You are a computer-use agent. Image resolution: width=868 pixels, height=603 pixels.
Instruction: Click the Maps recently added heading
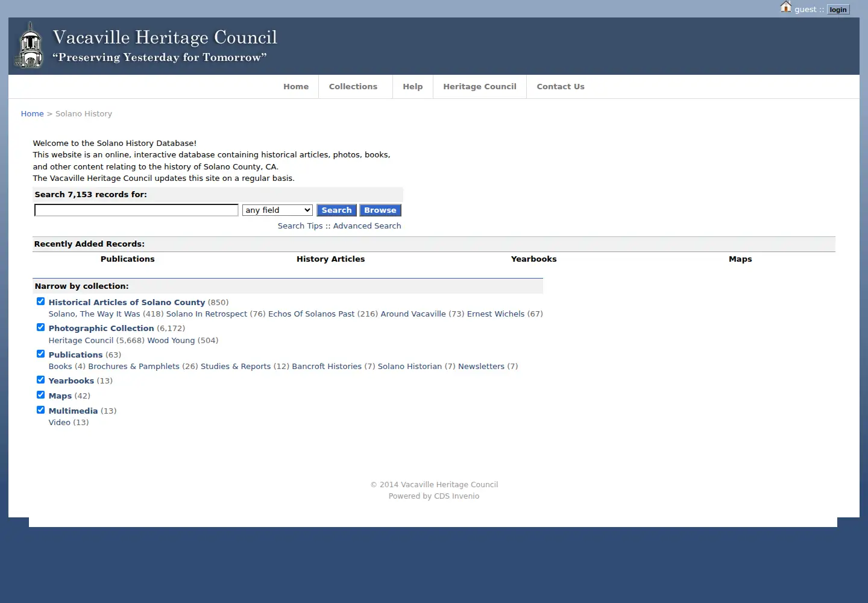740,259
